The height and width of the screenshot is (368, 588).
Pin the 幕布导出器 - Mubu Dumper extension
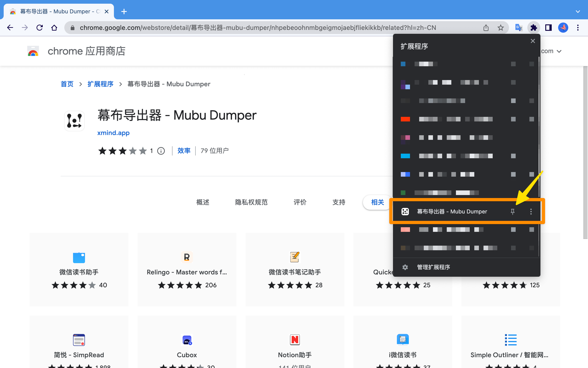(x=512, y=212)
